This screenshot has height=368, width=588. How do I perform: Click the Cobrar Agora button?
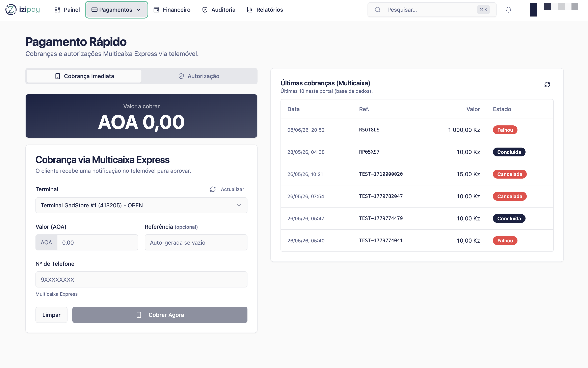tap(160, 315)
